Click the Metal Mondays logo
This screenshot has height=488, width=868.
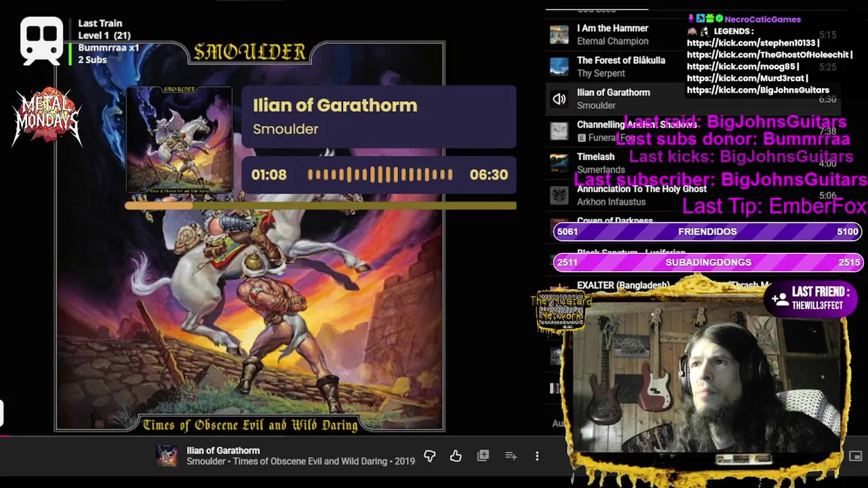pyautogui.click(x=47, y=117)
